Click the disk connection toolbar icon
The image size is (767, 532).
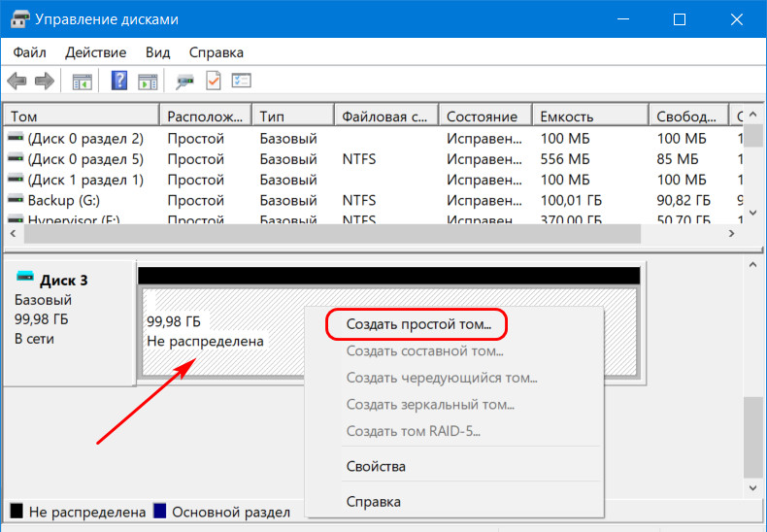tap(184, 82)
